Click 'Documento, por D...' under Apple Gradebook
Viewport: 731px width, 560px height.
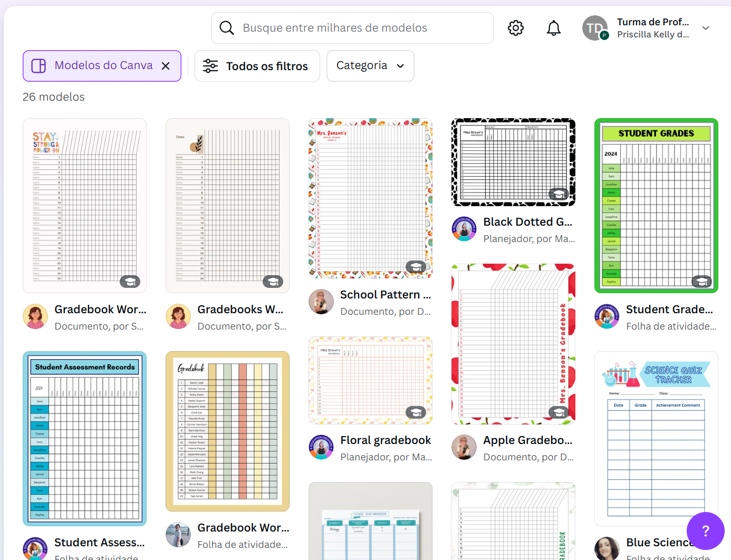(528, 457)
